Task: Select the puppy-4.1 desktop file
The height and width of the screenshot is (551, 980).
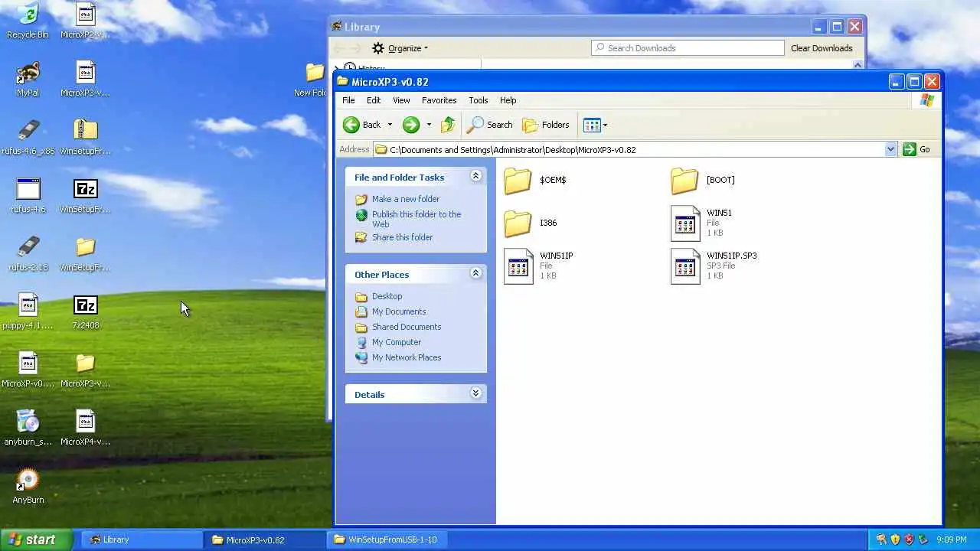Action: pos(28,311)
